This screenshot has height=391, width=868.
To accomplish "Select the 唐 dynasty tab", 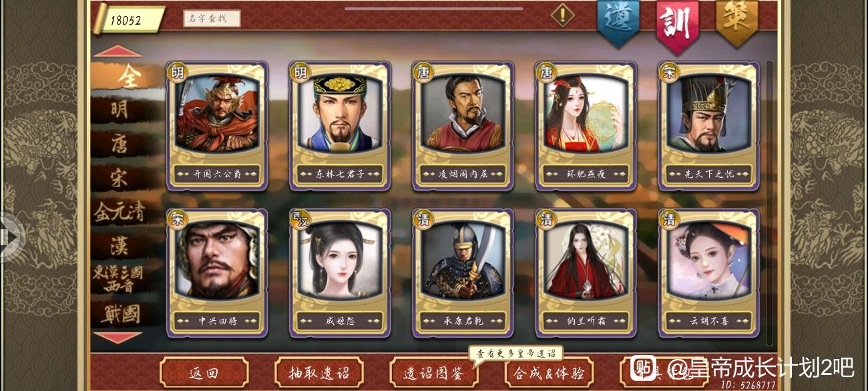I will coord(120,144).
